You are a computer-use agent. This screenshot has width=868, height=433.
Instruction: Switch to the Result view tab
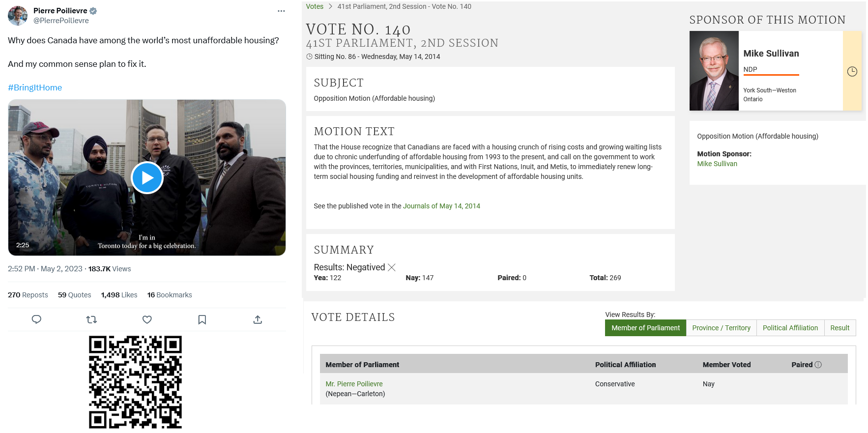[x=839, y=328]
